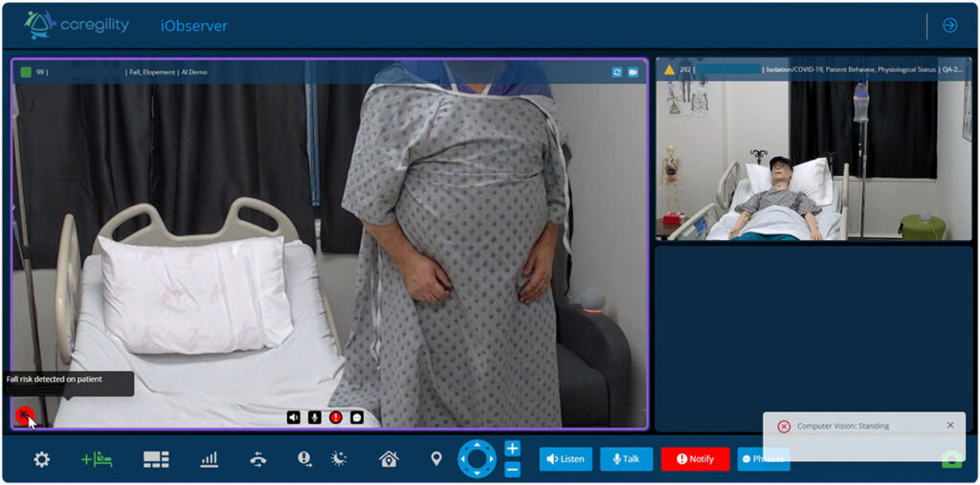Screen dimensions: 980x485
Task: Open the settings gear in bottom toolbar
Action: pyautogui.click(x=41, y=459)
